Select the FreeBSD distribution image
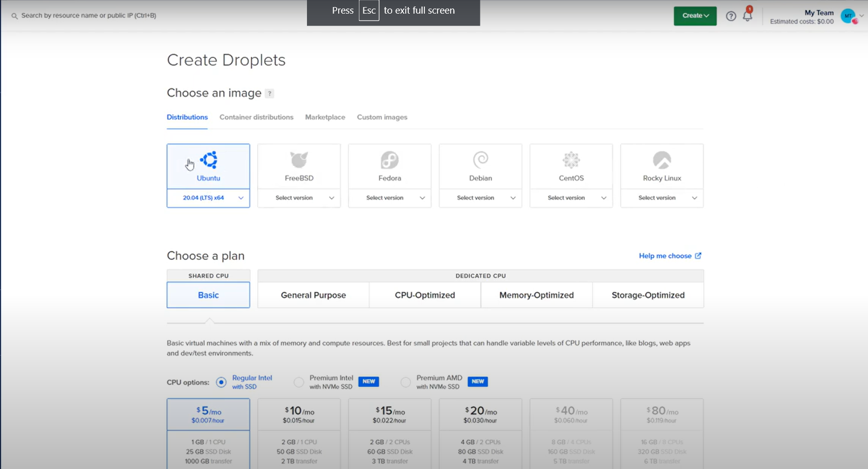 pyautogui.click(x=299, y=166)
